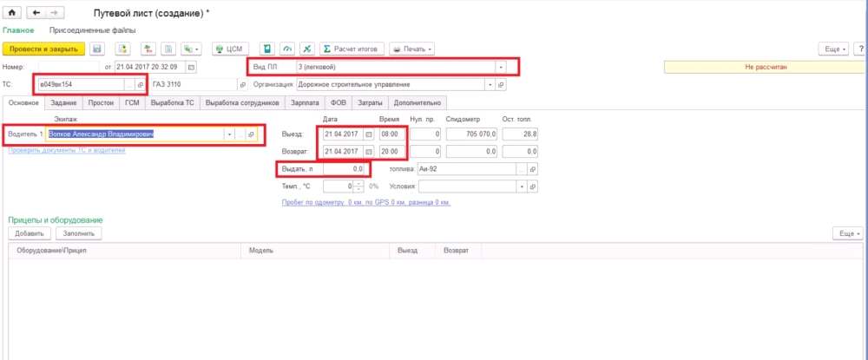Expand the Вид ПЛ dropdown
868x360 pixels.
(x=501, y=67)
